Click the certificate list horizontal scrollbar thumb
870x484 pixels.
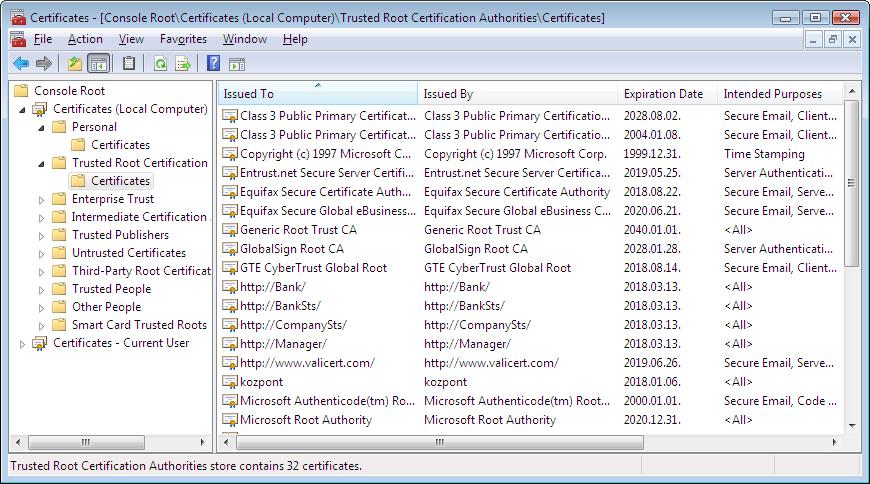[x=440, y=442]
